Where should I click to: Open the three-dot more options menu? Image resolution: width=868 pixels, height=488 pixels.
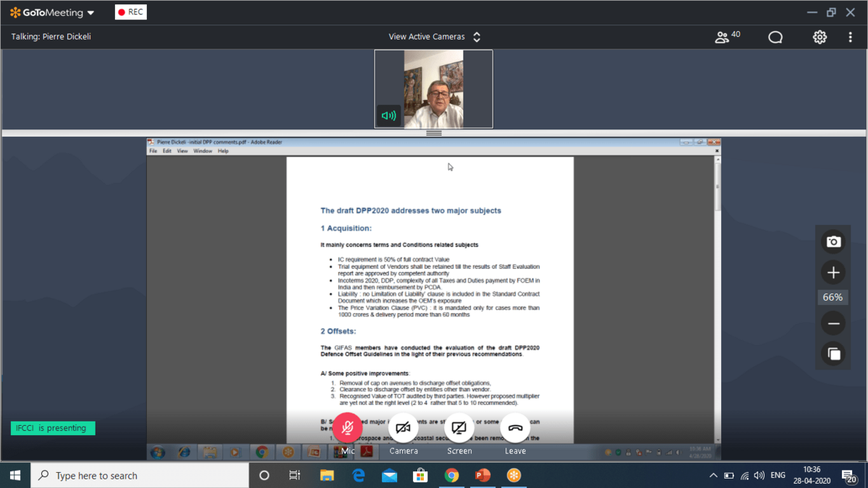tap(850, 37)
